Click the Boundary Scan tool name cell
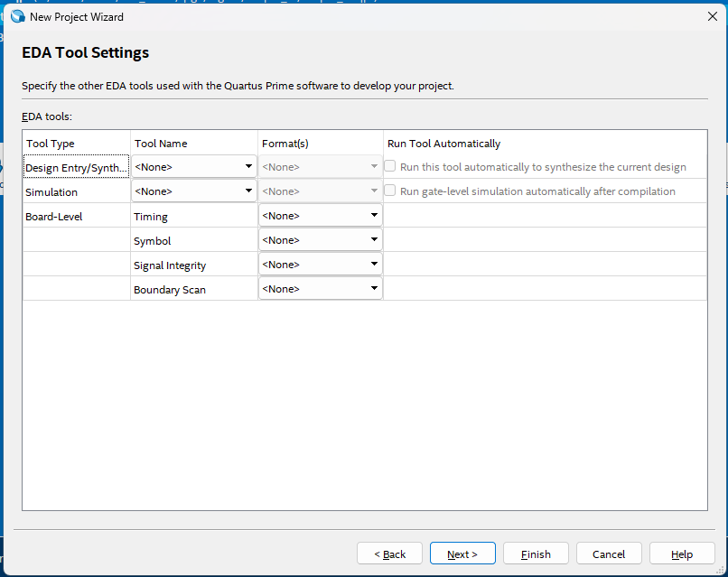The height and width of the screenshot is (577, 728). click(193, 289)
